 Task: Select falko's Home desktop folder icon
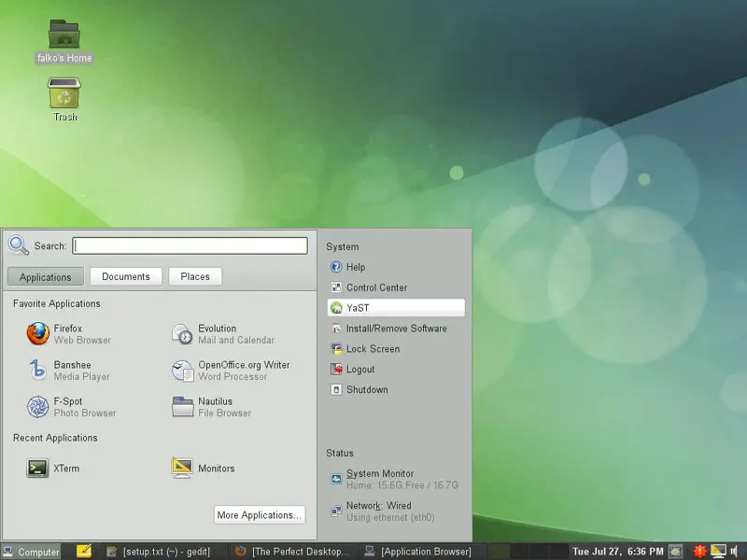[x=64, y=41]
